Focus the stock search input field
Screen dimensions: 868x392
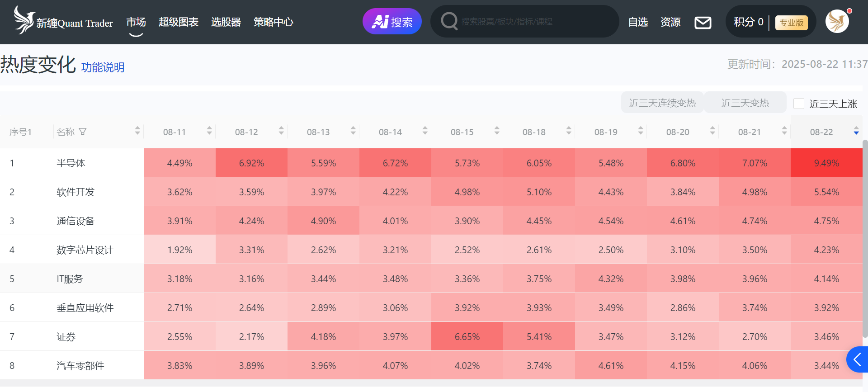pyautogui.click(x=533, y=22)
